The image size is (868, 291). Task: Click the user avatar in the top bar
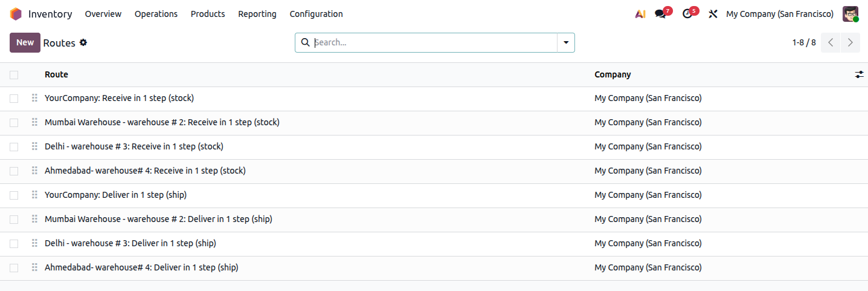pyautogui.click(x=850, y=14)
